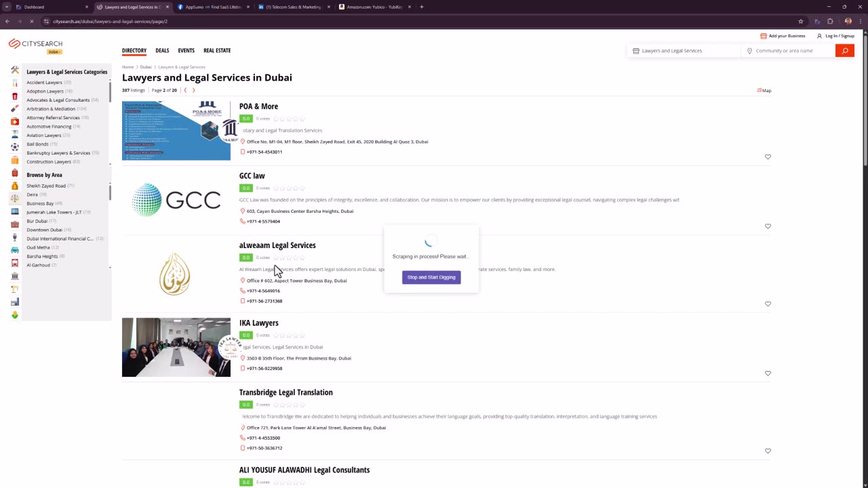Image resolution: width=868 pixels, height=488 pixels.
Task: Open the Transbridge Legal Translation listing title
Action: pyautogui.click(x=285, y=392)
